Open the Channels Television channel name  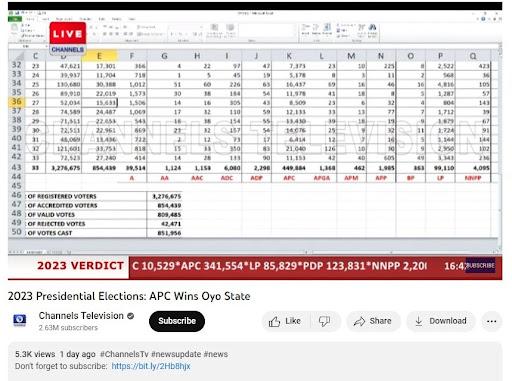click(x=81, y=315)
